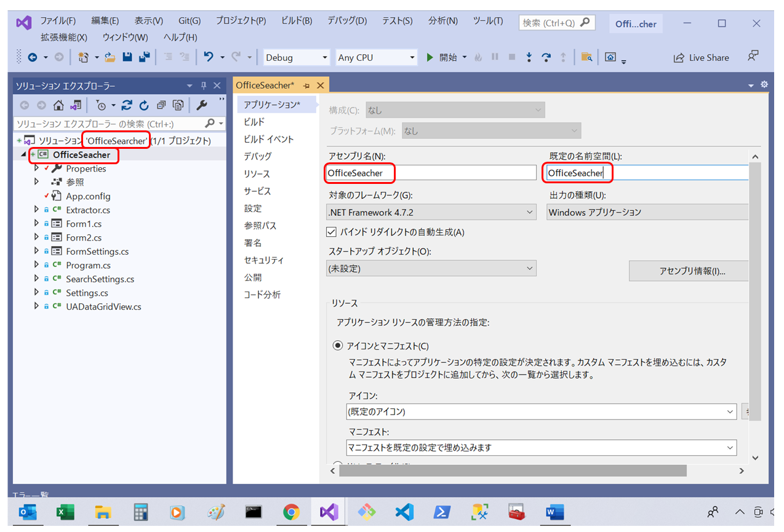Click Show All Files icon in Solution Explorer
Viewport: 784px width, 532px height.
178,105
